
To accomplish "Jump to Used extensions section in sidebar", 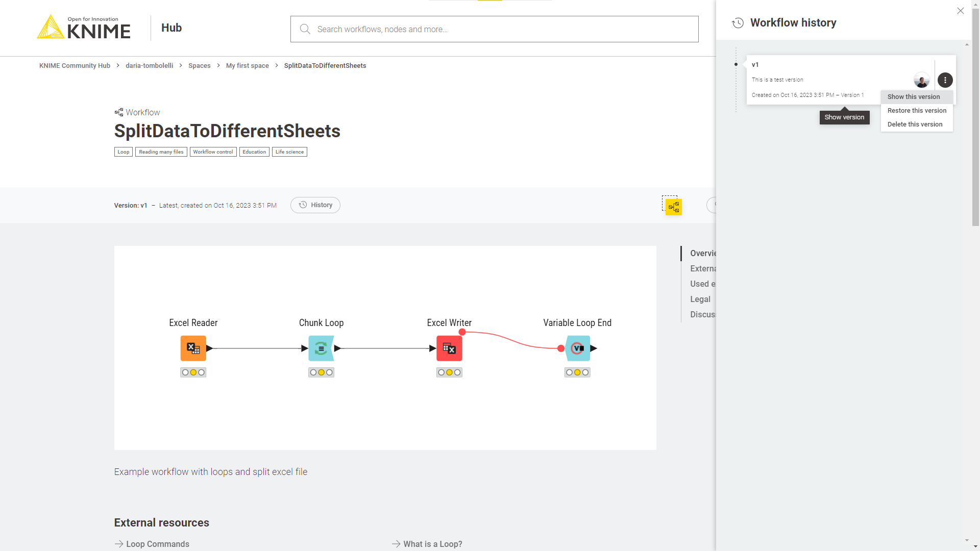I will [703, 284].
